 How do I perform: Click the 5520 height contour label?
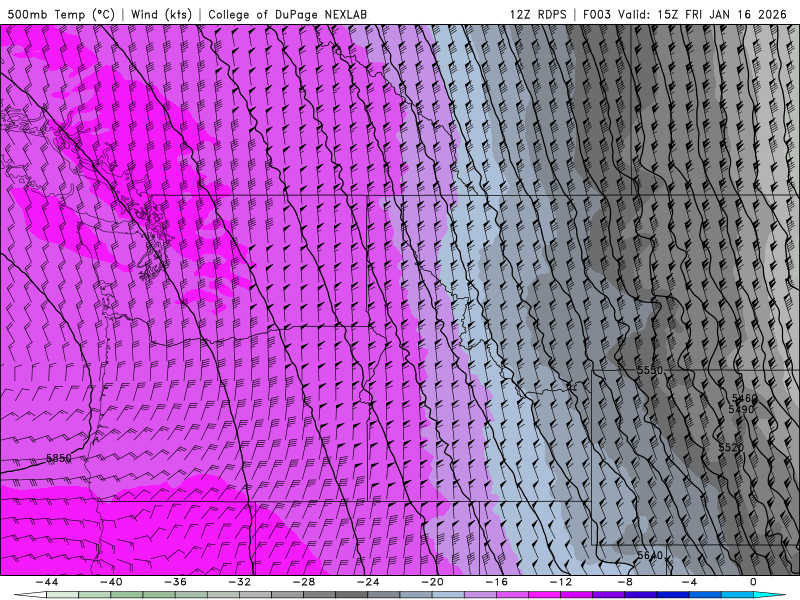(x=731, y=447)
